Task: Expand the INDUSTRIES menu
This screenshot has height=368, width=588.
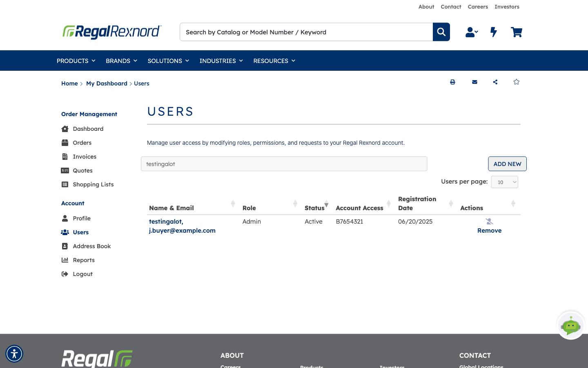Action: [221, 61]
